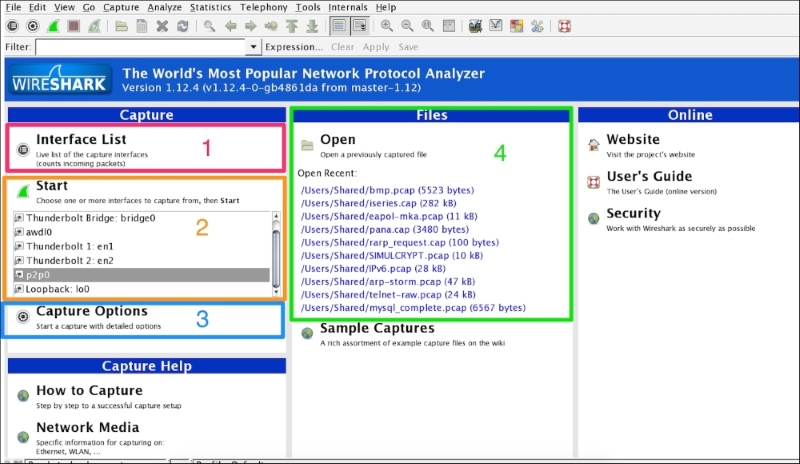Open the Analyze menu
This screenshot has height=464, width=800.
coord(164,7)
